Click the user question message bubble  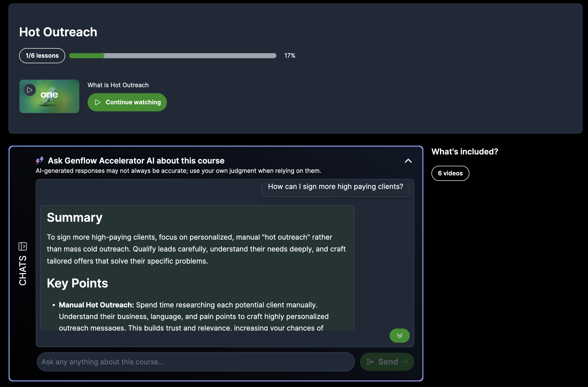(335, 187)
